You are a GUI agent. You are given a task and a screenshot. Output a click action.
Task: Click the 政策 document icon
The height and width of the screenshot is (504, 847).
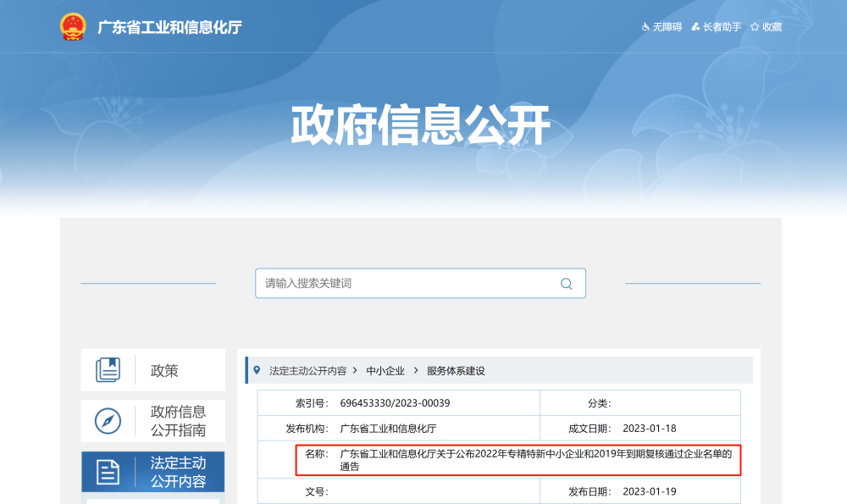coord(108,370)
